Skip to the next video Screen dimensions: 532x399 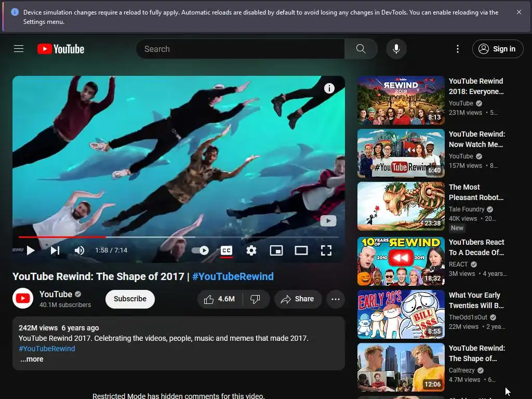pos(55,250)
